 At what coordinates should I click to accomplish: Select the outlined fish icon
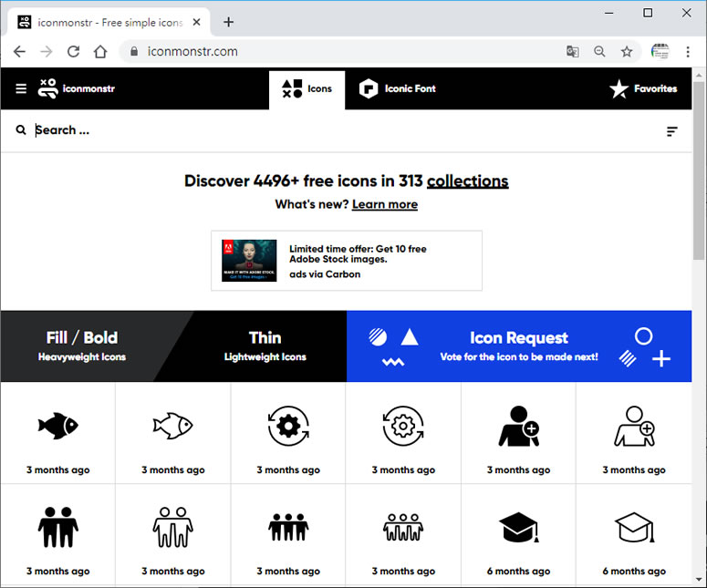point(173,425)
